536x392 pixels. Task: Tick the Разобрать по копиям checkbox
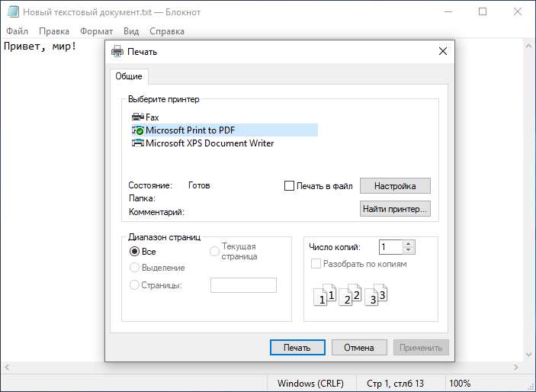(x=316, y=264)
